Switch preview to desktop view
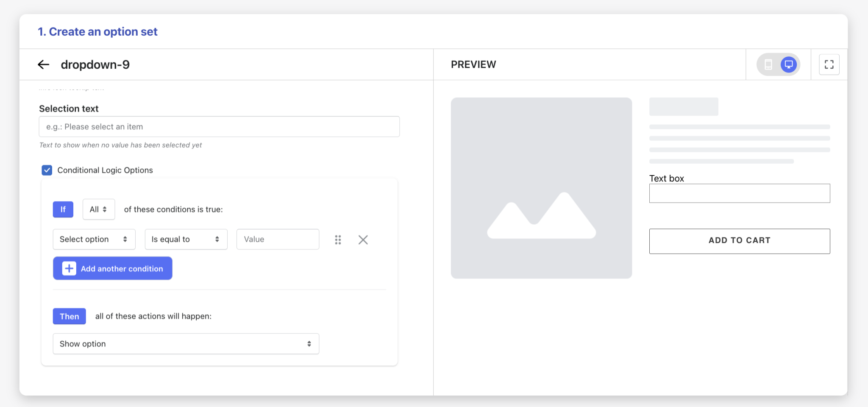 point(788,64)
